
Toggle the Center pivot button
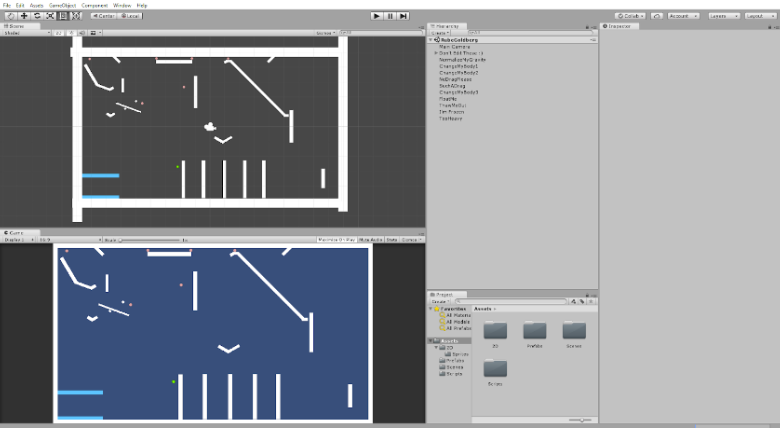click(x=103, y=16)
